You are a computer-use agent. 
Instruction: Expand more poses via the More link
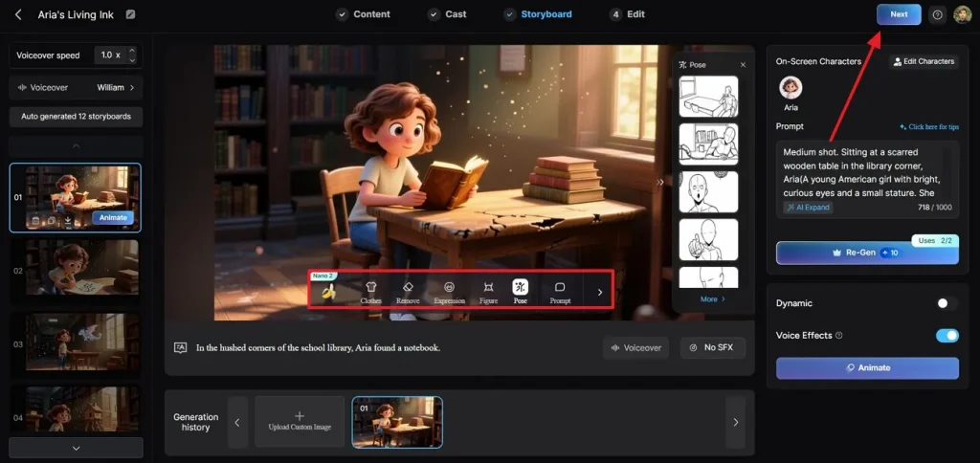(x=712, y=299)
